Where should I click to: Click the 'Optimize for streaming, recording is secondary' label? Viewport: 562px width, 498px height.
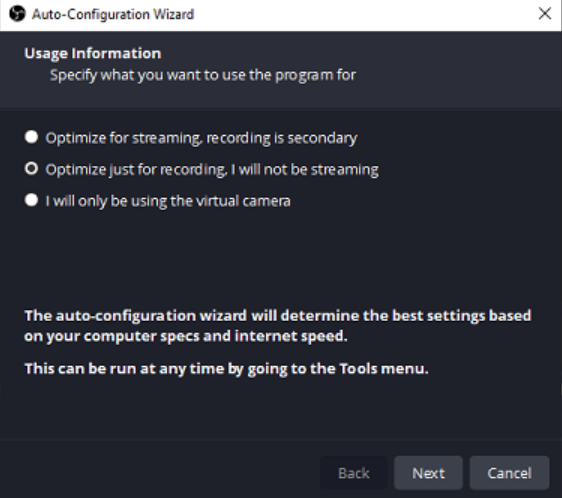201,138
